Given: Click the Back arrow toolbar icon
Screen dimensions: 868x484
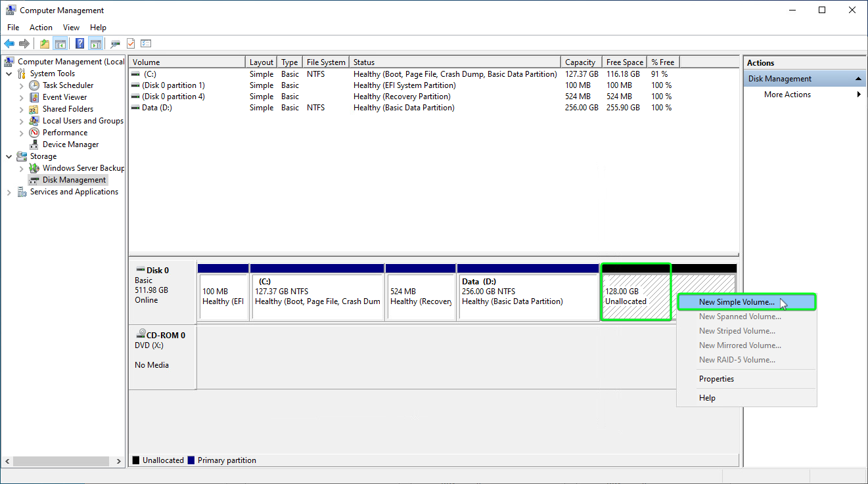Looking at the screenshot, I should [x=9, y=44].
